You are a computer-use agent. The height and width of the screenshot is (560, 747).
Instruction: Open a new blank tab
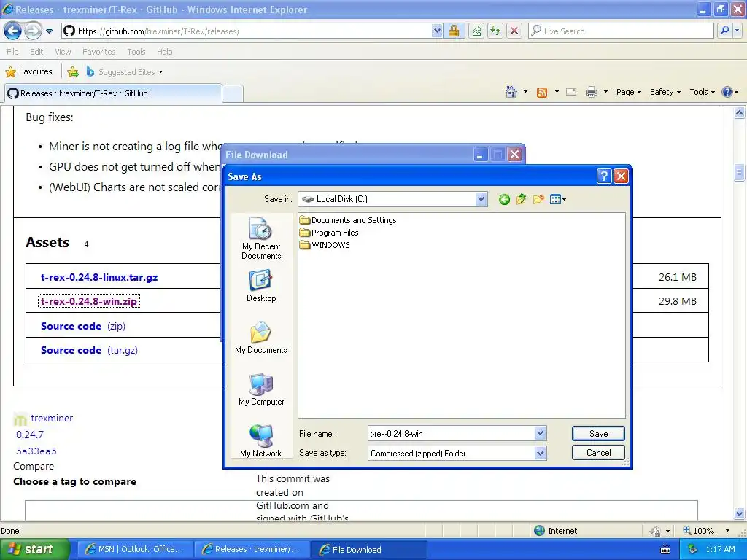coord(233,93)
